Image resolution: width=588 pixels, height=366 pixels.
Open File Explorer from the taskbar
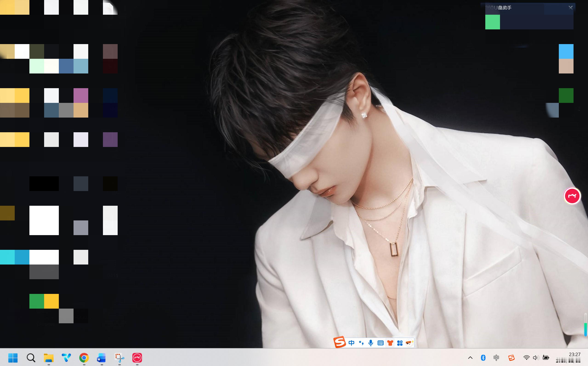tap(49, 358)
